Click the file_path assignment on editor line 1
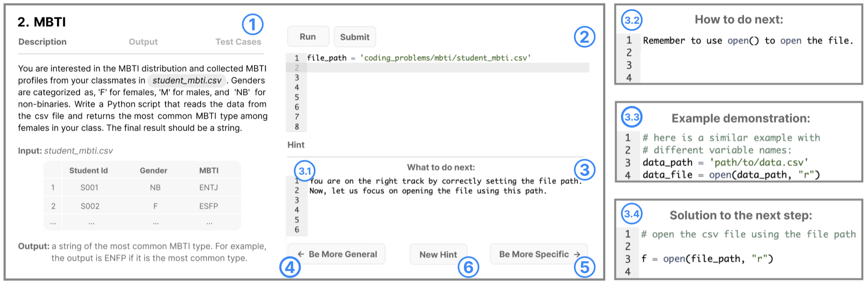868x287 pixels. (419, 58)
